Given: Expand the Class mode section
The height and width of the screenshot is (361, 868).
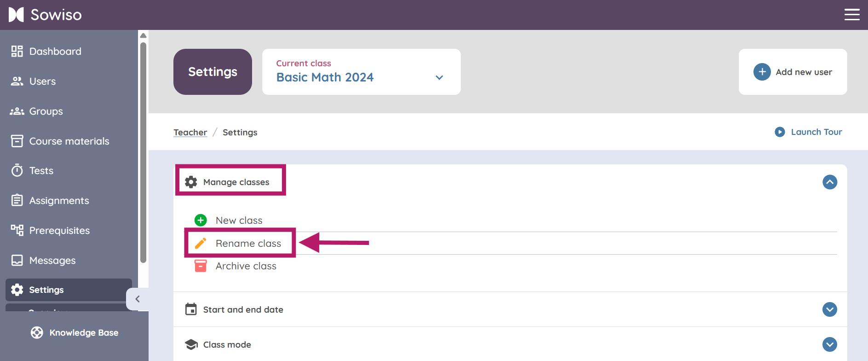Looking at the screenshot, I should coord(830,344).
